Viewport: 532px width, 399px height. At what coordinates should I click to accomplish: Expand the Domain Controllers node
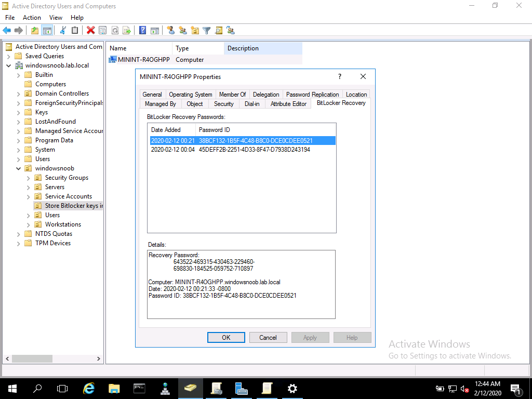point(18,94)
